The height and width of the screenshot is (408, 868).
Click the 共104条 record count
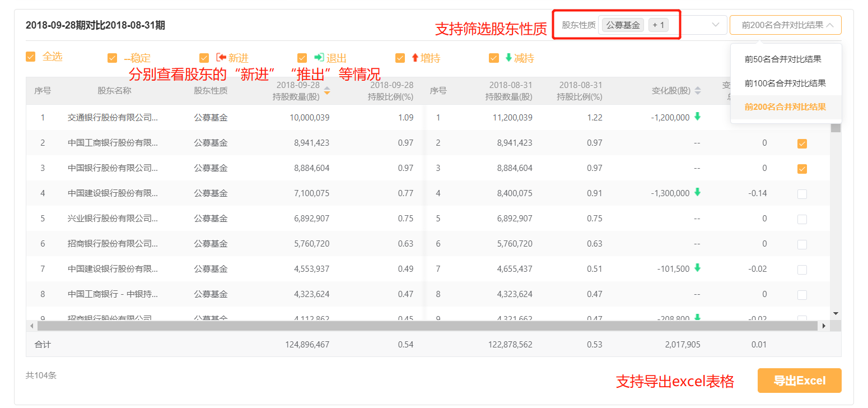[41, 375]
